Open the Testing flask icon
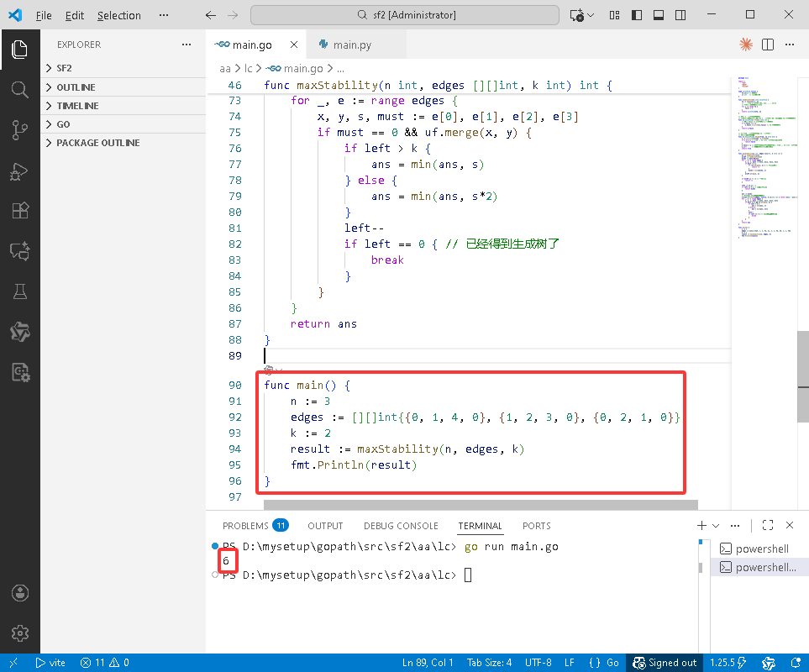Image resolution: width=809 pixels, height=672 pixels. tap(19, 291)
